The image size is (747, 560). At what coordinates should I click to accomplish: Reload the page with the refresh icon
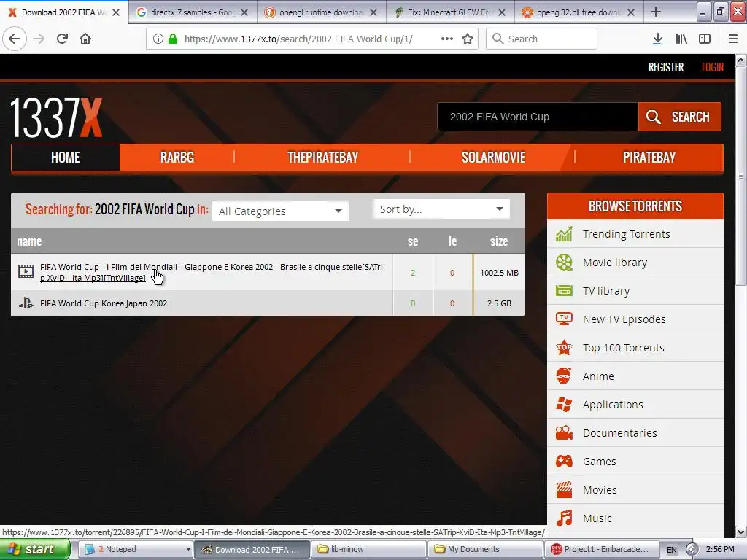click(x=62, y=39)
